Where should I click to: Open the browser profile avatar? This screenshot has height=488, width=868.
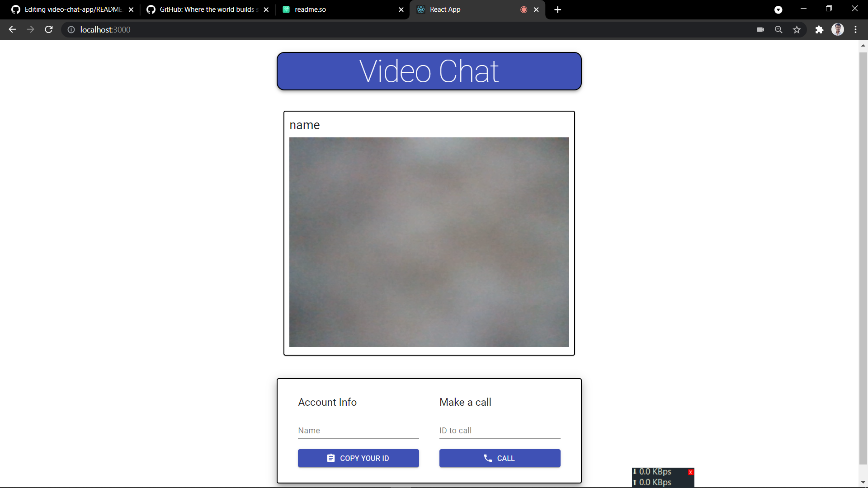point(838,29)
